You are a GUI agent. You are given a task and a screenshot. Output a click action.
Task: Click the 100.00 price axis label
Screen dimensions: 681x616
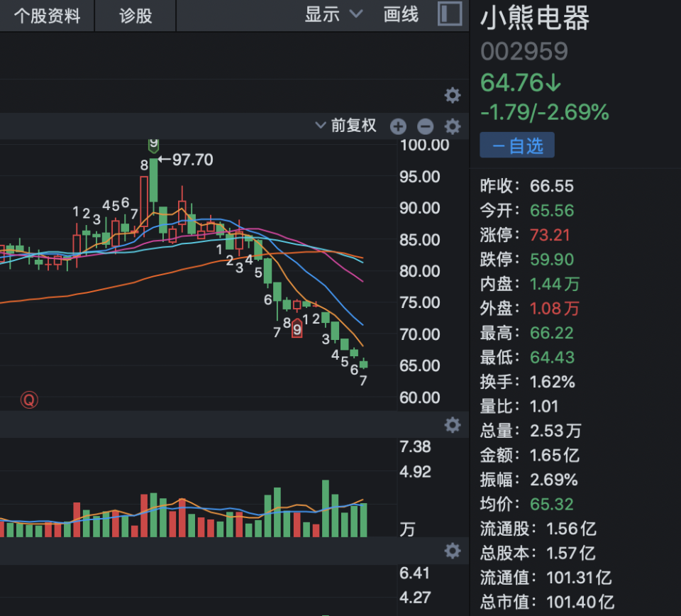[424, 145]
